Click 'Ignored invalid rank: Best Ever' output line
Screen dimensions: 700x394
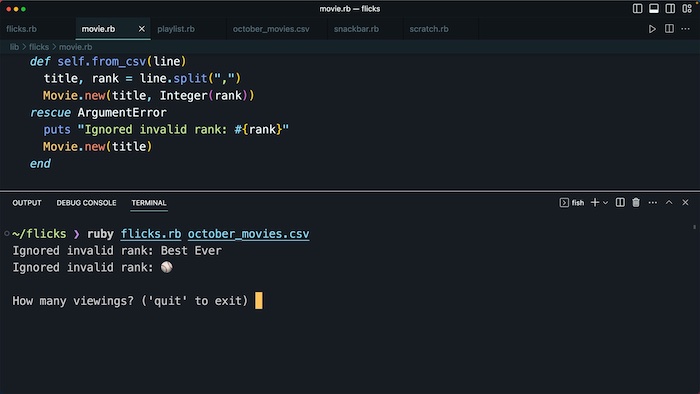(x=117, y=251)
